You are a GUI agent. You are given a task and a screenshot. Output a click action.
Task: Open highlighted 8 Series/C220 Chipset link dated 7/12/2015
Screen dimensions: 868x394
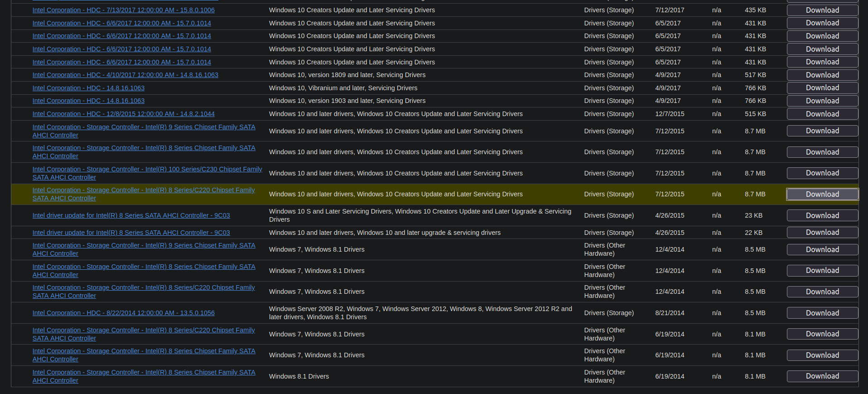144,194
